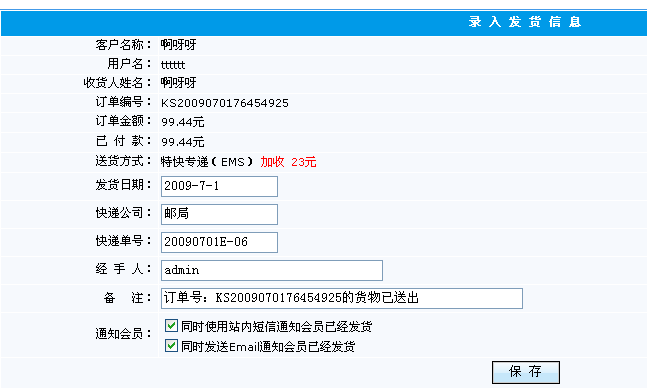This screenshot has width=647, height=388.
Task: Click the 快递单号 label
Action: [123, 241]
